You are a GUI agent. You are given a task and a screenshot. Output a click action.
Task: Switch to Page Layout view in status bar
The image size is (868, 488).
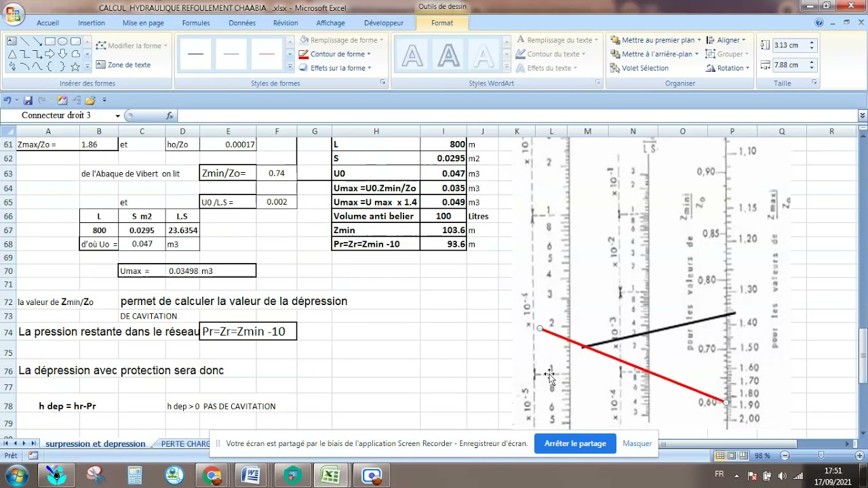coord(733,456)
